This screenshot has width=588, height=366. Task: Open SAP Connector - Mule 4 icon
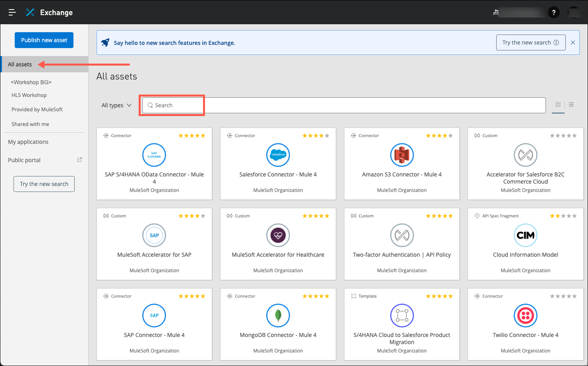154,316
